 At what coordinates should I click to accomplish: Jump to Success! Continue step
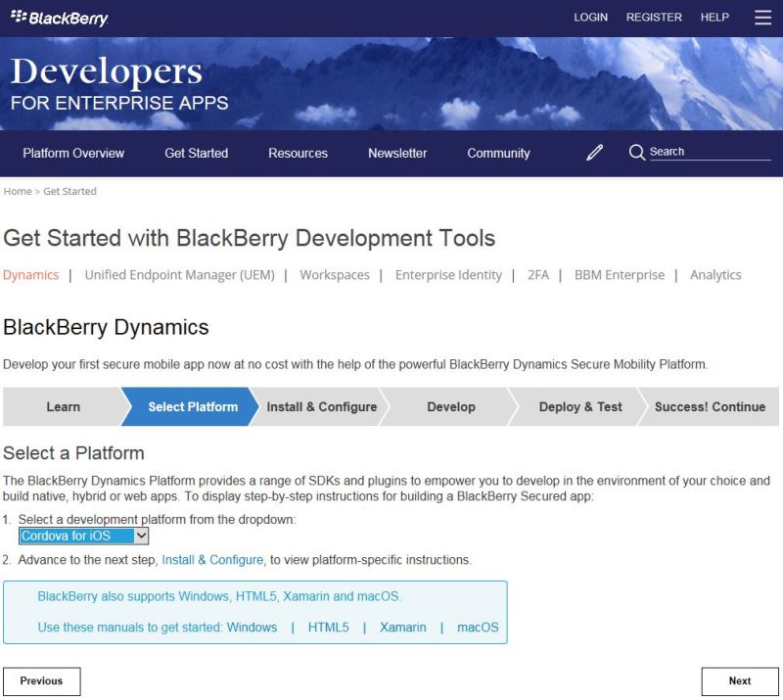click(710, 406)
